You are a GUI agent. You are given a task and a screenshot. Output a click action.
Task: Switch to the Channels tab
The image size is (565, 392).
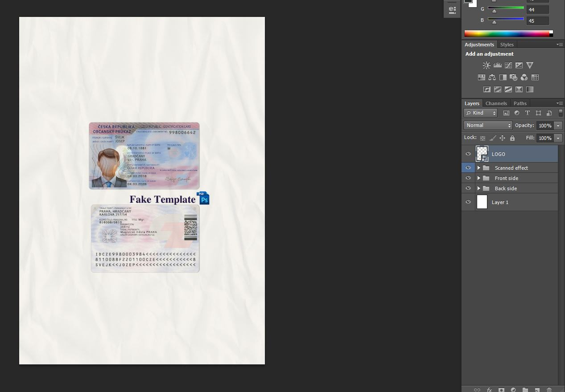(496, 103)
